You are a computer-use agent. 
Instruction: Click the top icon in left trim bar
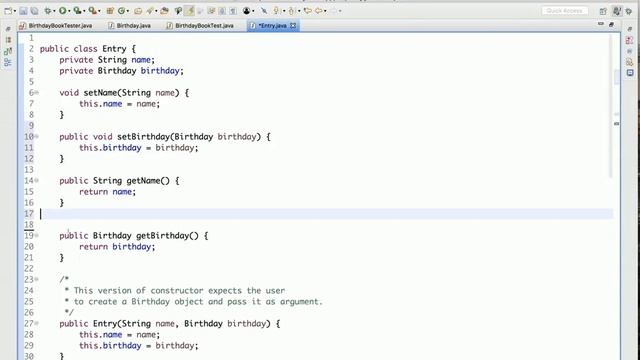pyautogui.click(x=8, y=29)
